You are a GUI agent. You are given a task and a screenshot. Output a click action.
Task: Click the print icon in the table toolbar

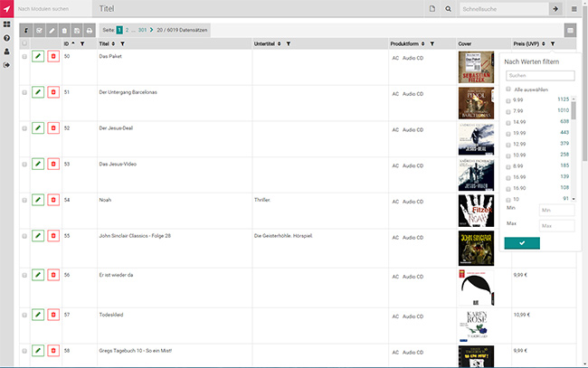click(x=89, y=31)
